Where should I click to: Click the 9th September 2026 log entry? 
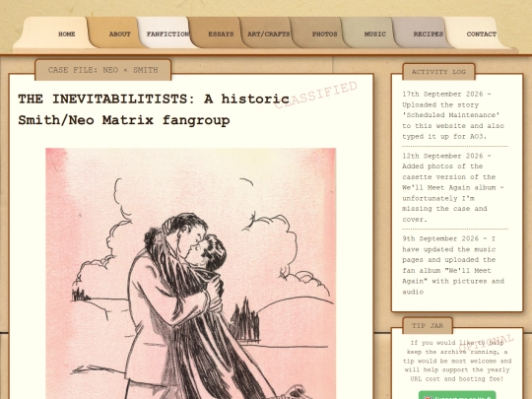[454, 265]
